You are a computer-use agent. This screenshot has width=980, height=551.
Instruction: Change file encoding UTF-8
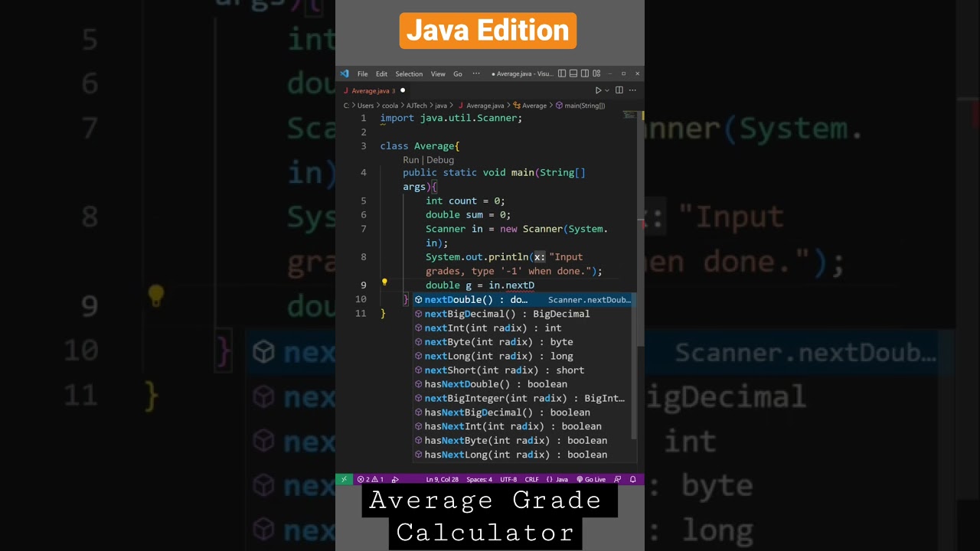(x=508, y=480)
